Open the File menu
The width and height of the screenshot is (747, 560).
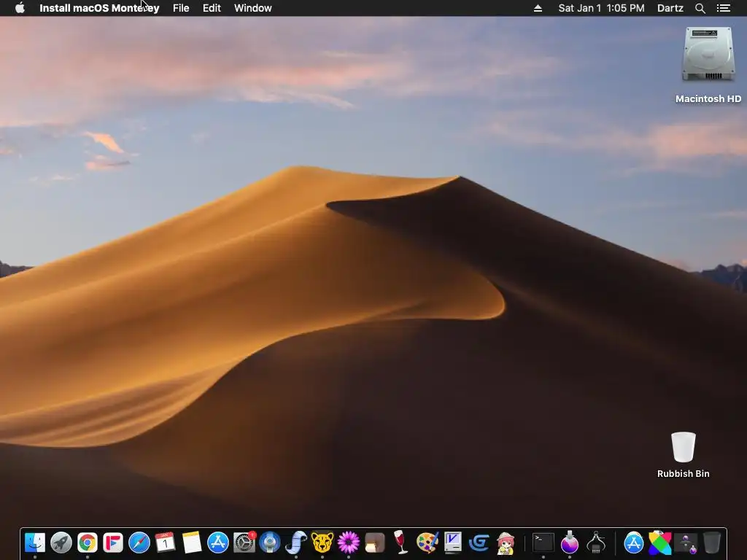[x=181, y=8]
